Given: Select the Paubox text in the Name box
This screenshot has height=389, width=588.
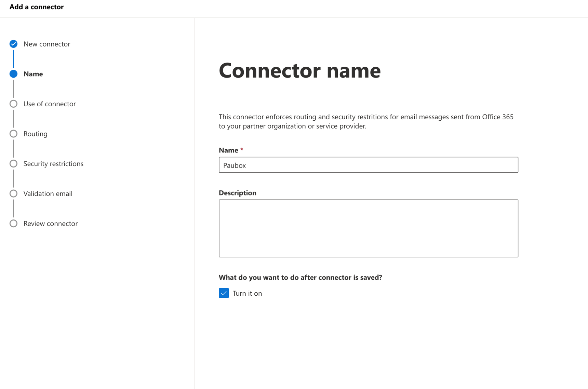Looking at the screenshot, I should pyautogui.click(x=234, y=165).
